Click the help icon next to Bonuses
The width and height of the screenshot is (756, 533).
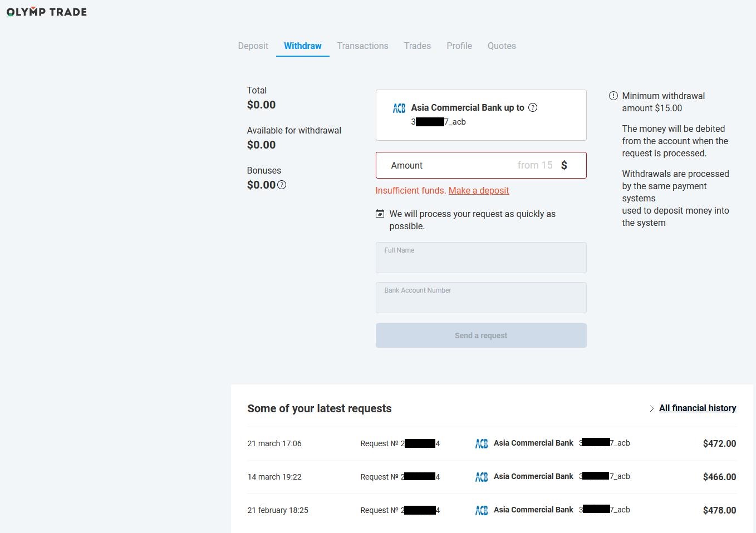pyautogui.click(x=282, y=185)
